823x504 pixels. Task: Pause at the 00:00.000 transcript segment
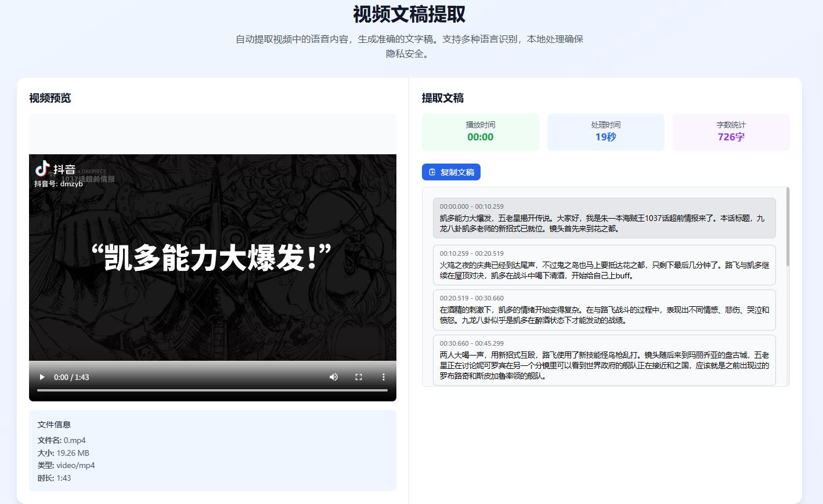click(x=604, y=218)
